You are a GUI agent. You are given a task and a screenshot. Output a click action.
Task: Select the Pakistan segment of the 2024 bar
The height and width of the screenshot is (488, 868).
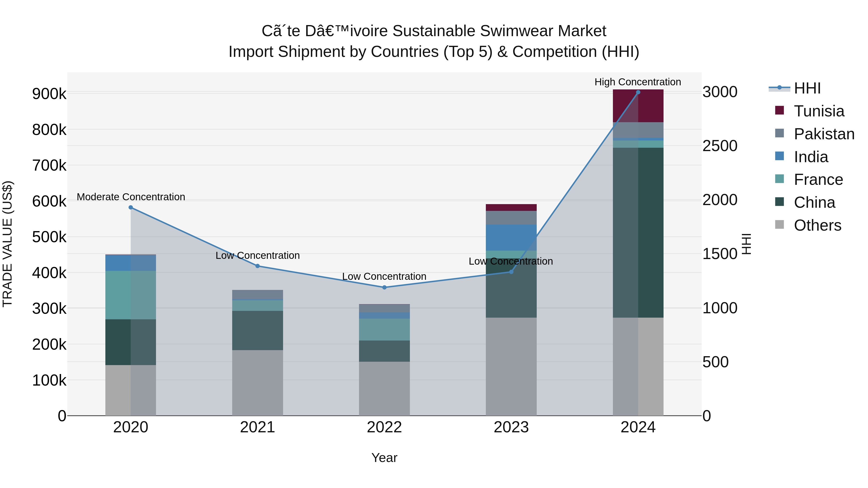pos(638,130)
